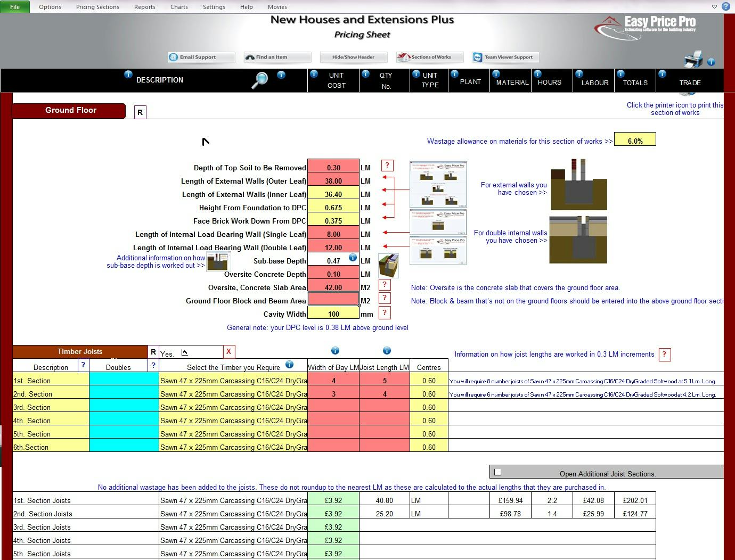Open the Settings menu
This screenshot has width=735, height=560.
pyautogui.click(x=214, y=7)
